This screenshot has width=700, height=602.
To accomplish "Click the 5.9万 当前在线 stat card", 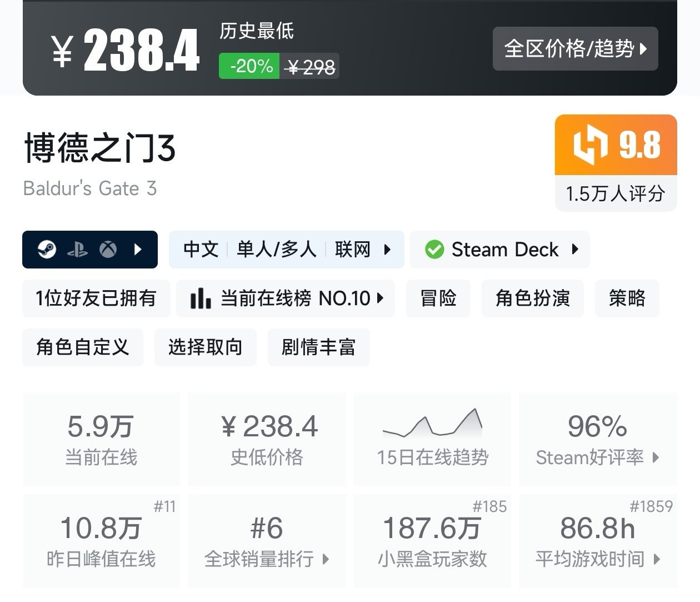I will [x=101, y=439].
